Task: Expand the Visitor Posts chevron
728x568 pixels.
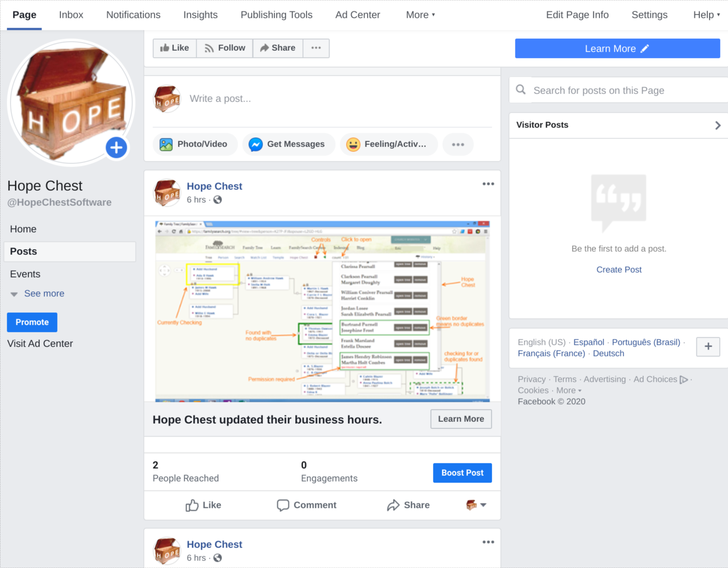Action: [717, 125]
